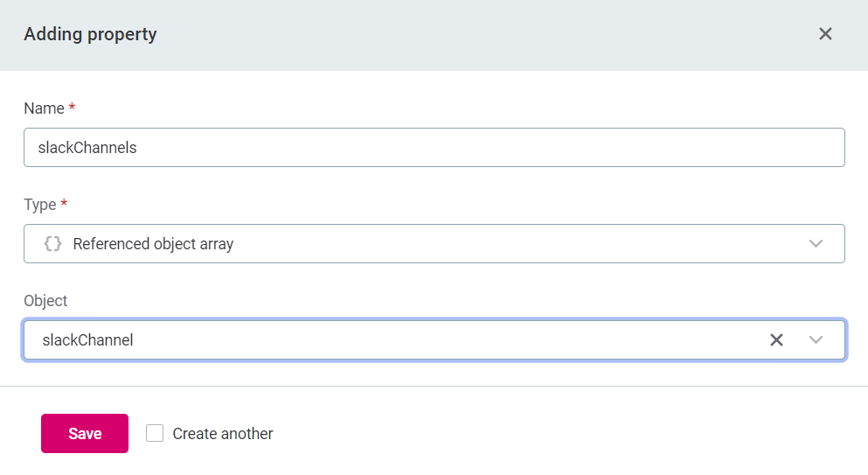Click the gray dialog header bar
This screenshot has height=475, width=868.
pyautogui.click(x=481, y=35)
